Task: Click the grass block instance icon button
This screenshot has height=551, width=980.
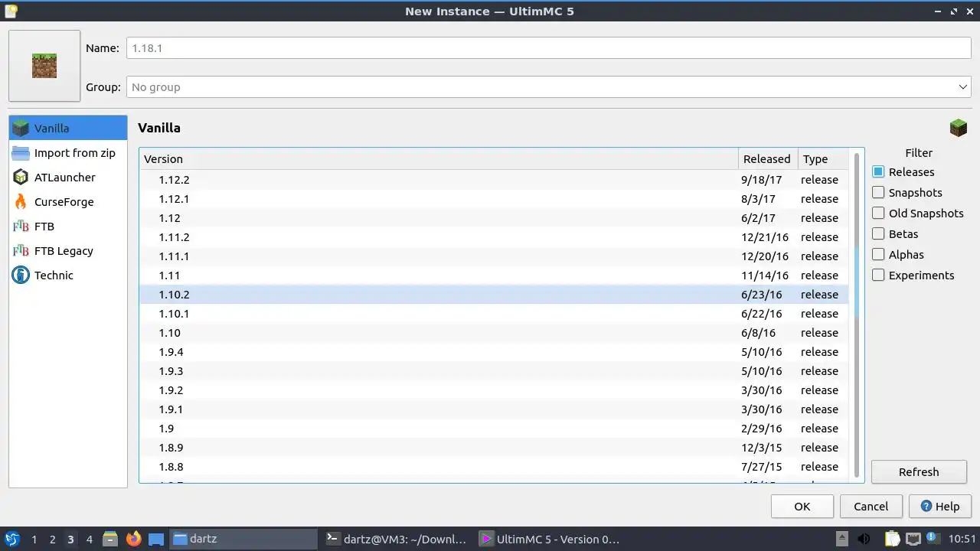Action: [44, 66]
